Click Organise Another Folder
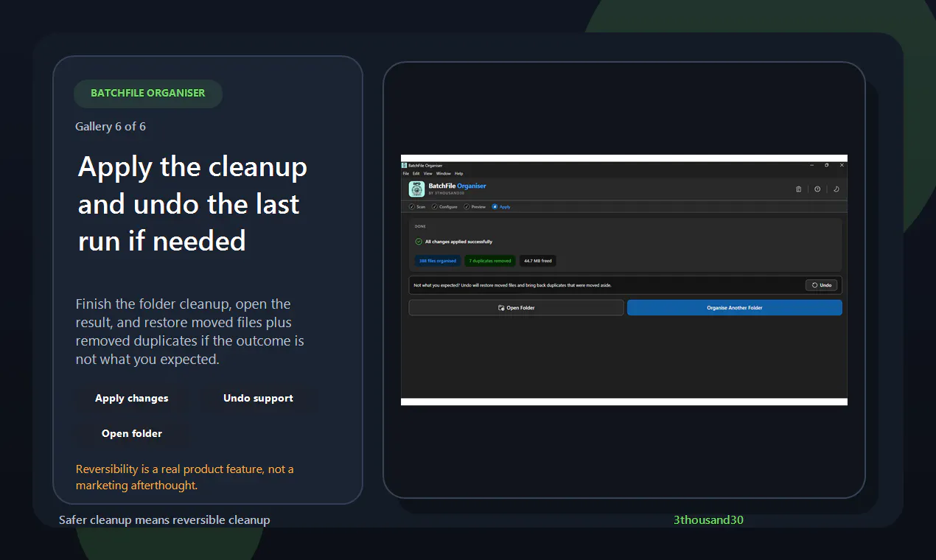Image resolution: width=936 pixels, height=560 pixels. [x=734, y=308]
